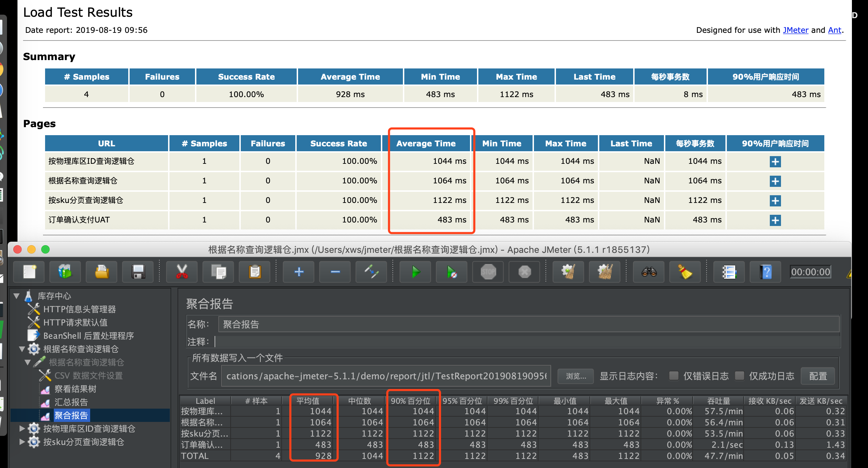This screenshot has height=468, width=868.
Task: Sort by the 异常 % column header
Action: [667, 401]
